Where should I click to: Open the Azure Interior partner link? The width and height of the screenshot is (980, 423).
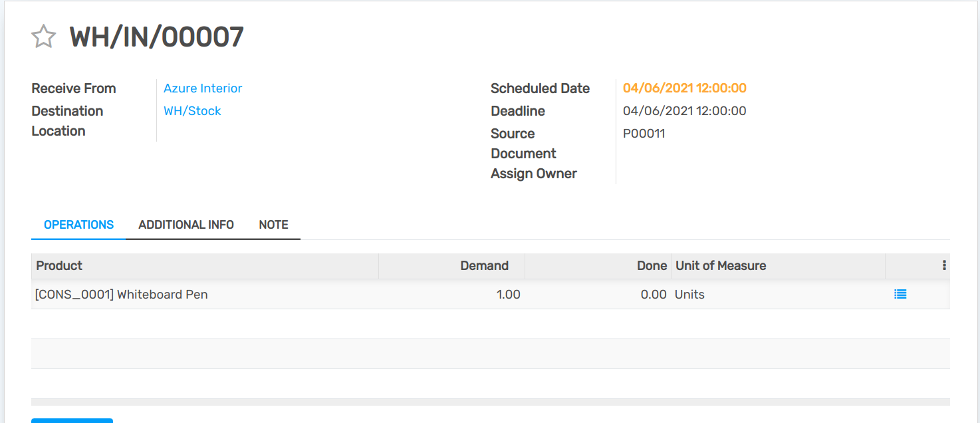click(203, 88)
